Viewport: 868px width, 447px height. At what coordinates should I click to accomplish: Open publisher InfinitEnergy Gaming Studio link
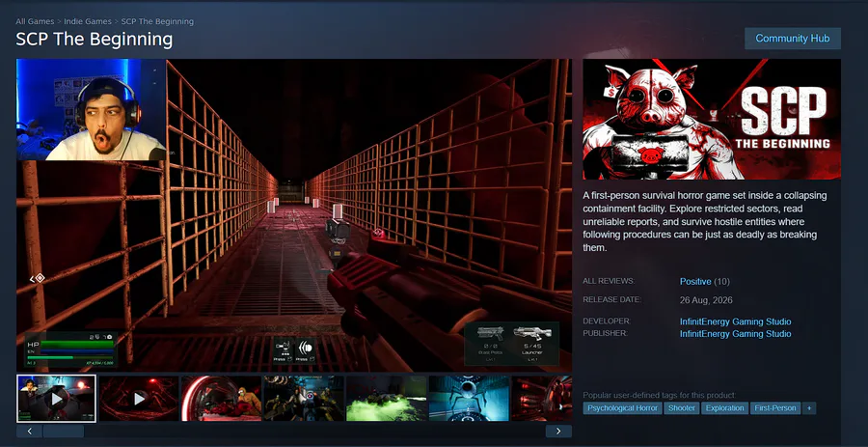click(735, 334)
